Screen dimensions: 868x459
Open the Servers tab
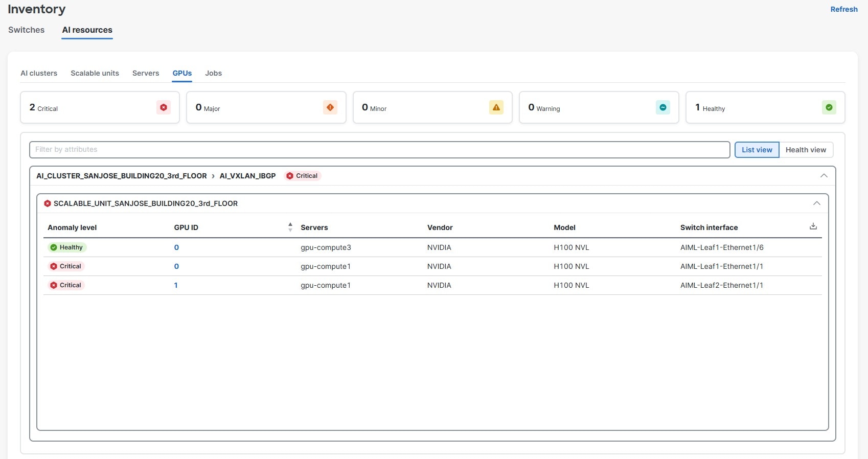[146, 73]
